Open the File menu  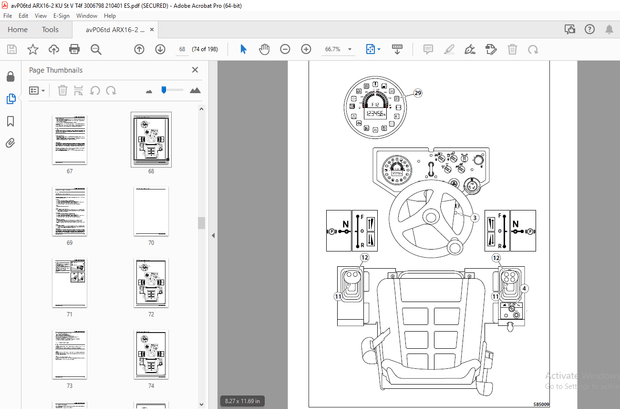(8, 16)
